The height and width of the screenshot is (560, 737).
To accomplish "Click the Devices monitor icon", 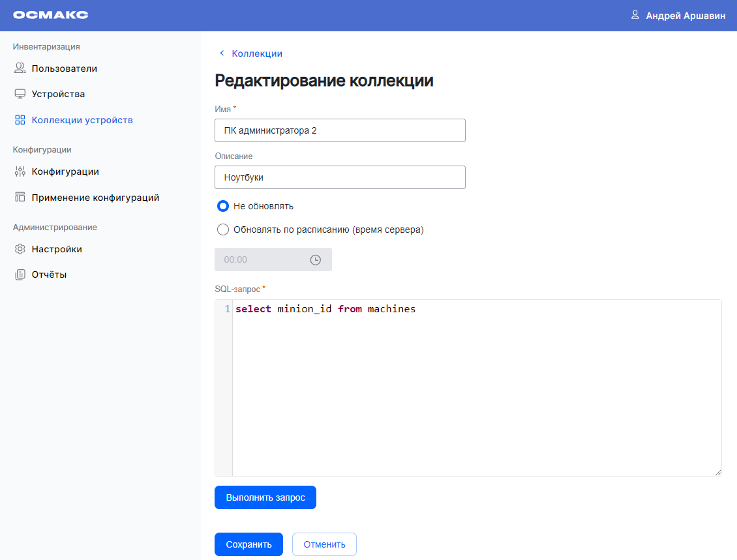I will click(20, 94).
